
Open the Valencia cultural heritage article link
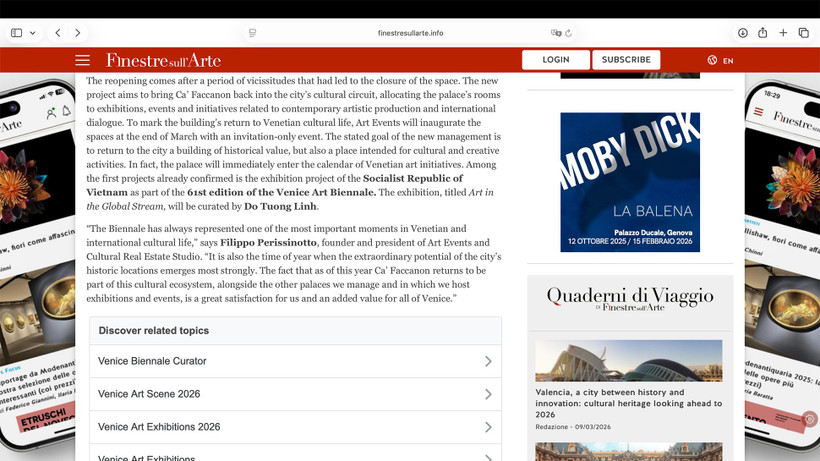628,403
